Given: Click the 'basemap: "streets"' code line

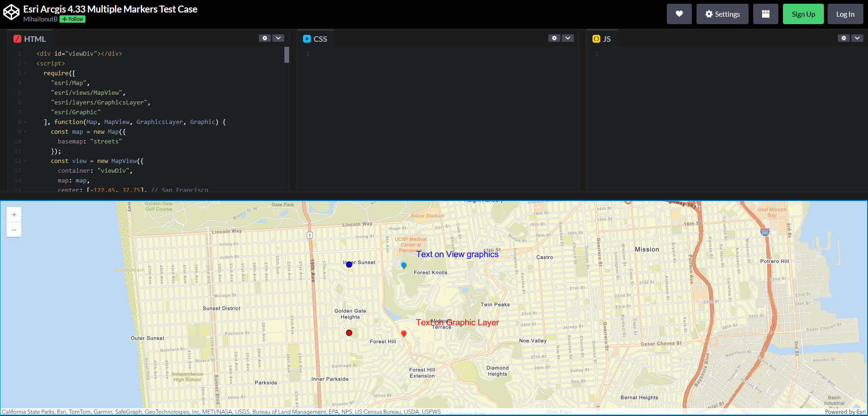Looking at the screenshot, I should tap(90, 142).
